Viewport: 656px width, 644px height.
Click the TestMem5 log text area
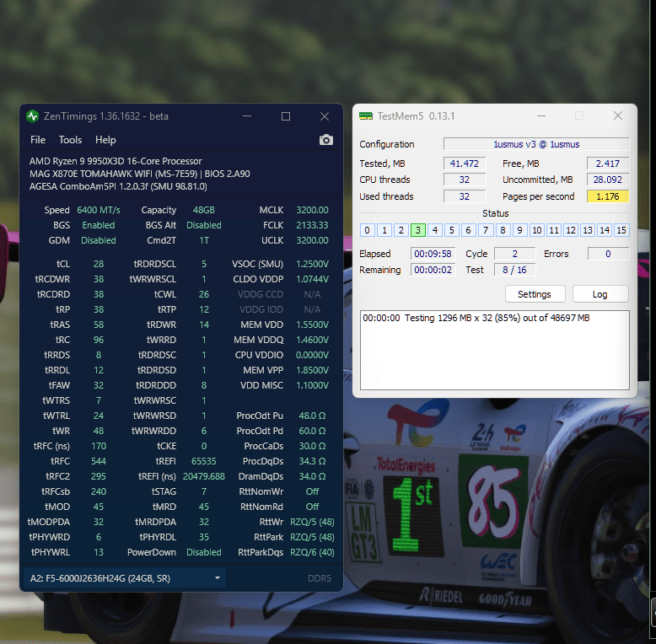[x=494, y=350]
